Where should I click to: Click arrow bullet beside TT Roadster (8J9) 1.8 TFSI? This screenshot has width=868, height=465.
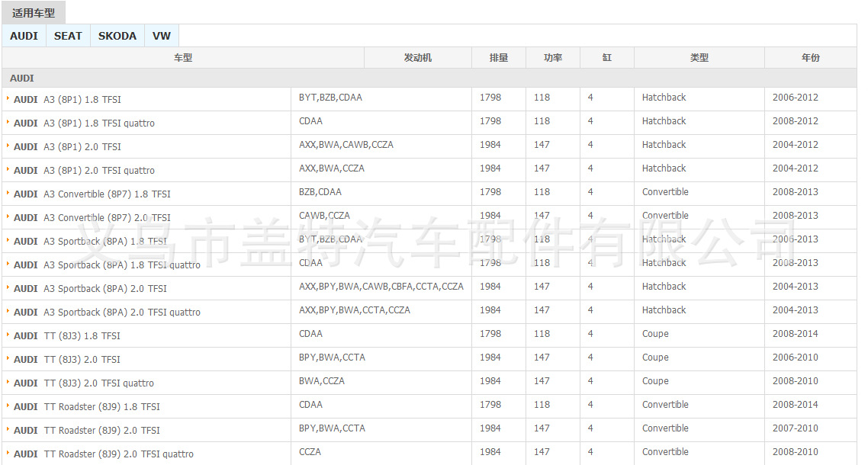click(x=8, y=406)
